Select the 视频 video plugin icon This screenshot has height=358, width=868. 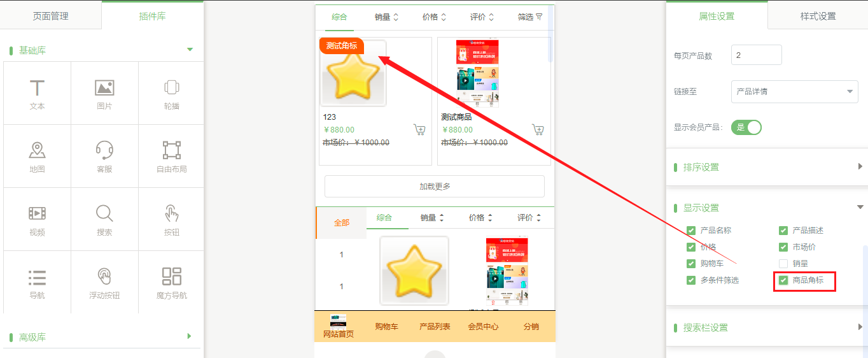(x=38, y=219)
